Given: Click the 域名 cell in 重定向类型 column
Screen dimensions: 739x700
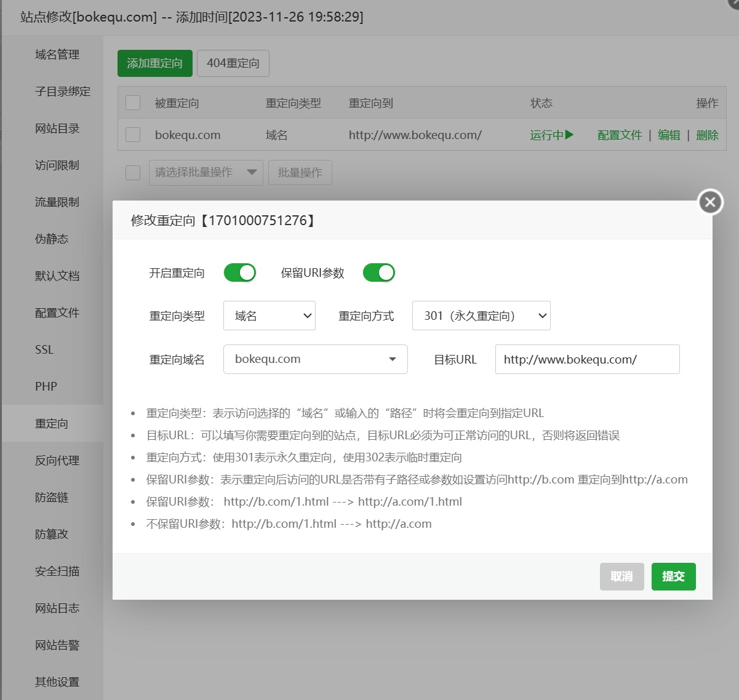Looking at the screenshot, I should coord(277,135).
